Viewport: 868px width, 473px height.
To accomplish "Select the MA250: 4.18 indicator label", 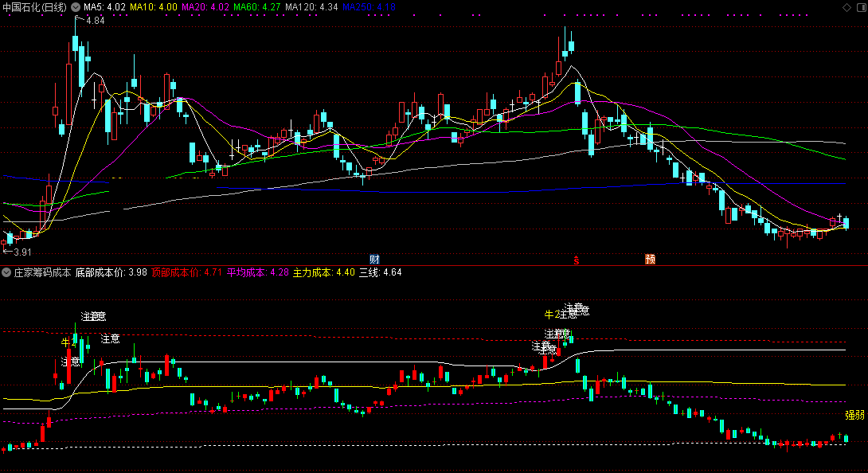I will tap(369, 7).
